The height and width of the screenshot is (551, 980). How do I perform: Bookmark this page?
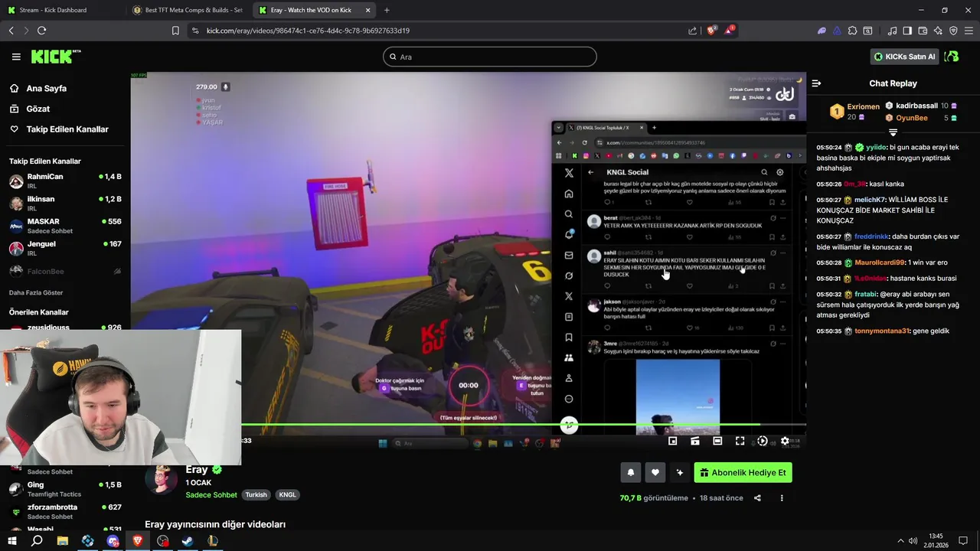(x=175, y=31)
